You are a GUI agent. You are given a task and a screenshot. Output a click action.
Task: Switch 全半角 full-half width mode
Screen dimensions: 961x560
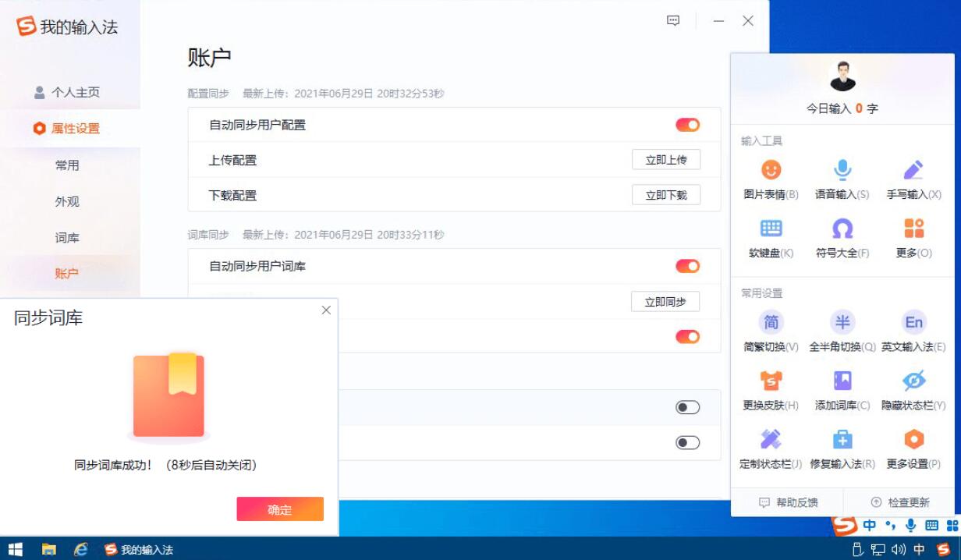coord(843,331)
